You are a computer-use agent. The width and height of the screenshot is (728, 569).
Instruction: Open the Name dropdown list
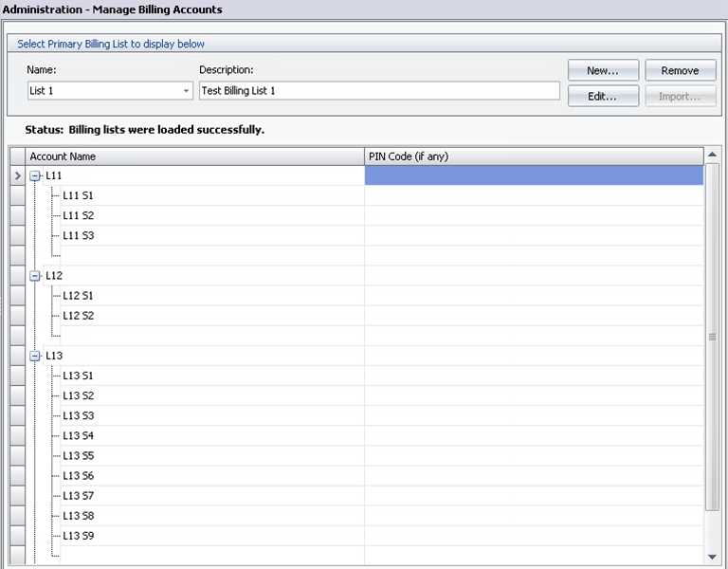186,91
